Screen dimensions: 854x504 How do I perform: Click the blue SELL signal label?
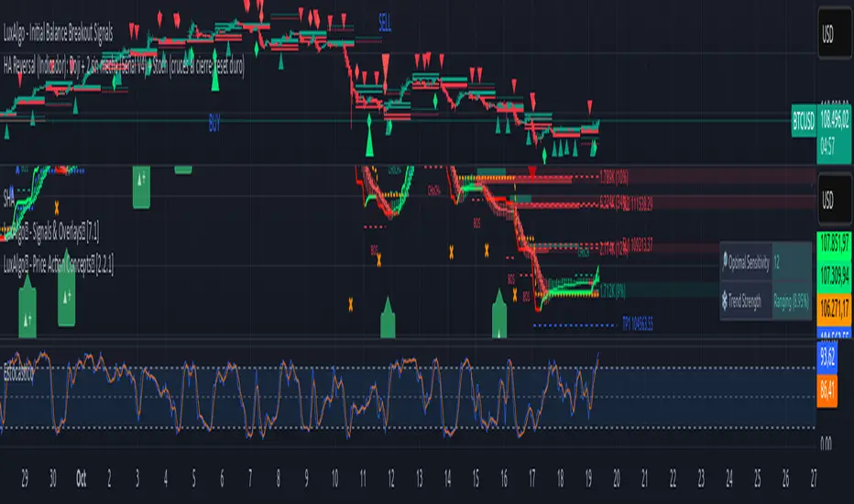point(385,22)
